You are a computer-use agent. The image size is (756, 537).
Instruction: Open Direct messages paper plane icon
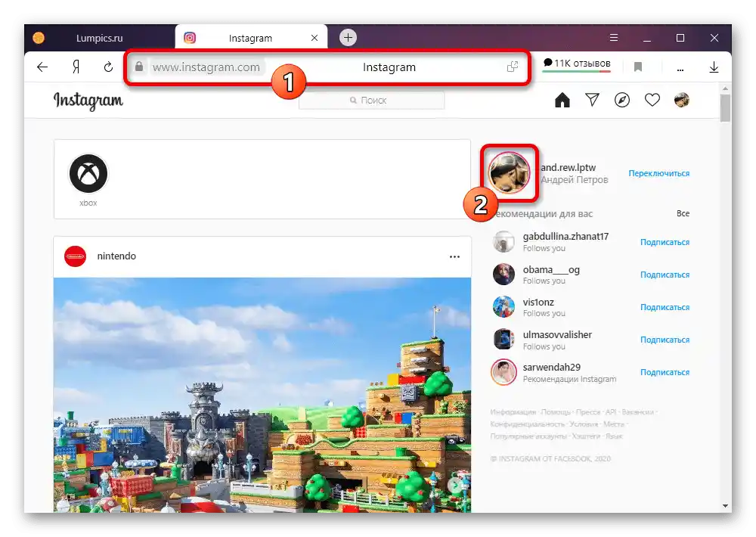pos(592,100)
